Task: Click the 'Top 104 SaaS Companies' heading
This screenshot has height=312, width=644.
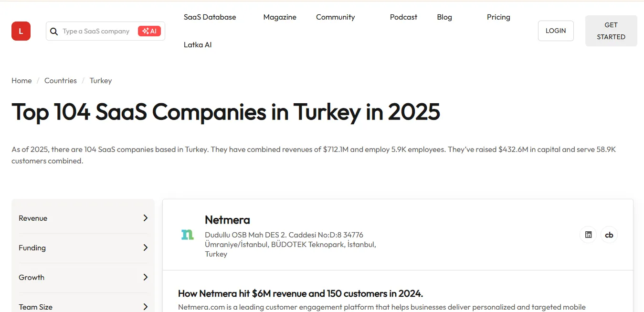Action: (226, 112)
